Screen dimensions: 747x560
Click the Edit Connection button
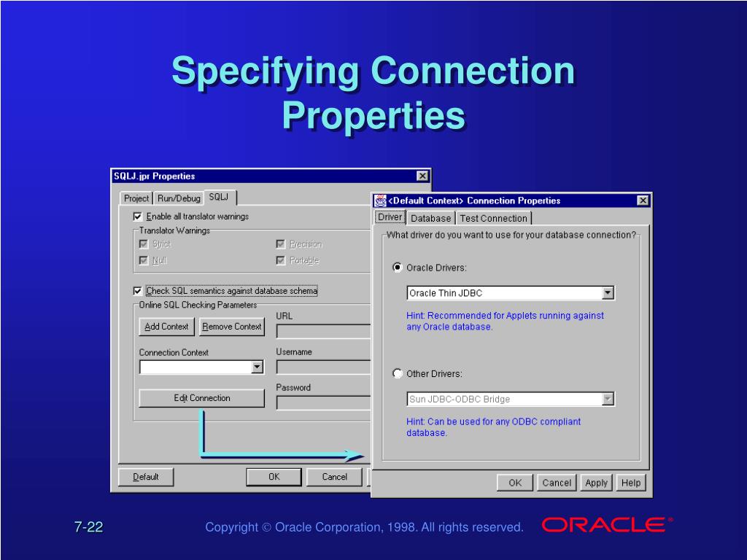[x=201, y=398]
